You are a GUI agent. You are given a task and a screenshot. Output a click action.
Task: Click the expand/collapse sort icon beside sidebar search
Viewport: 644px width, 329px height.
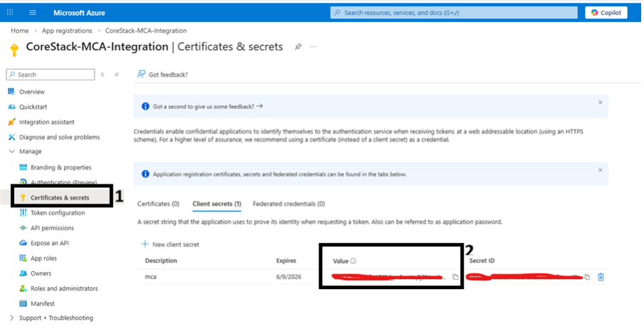103,75
